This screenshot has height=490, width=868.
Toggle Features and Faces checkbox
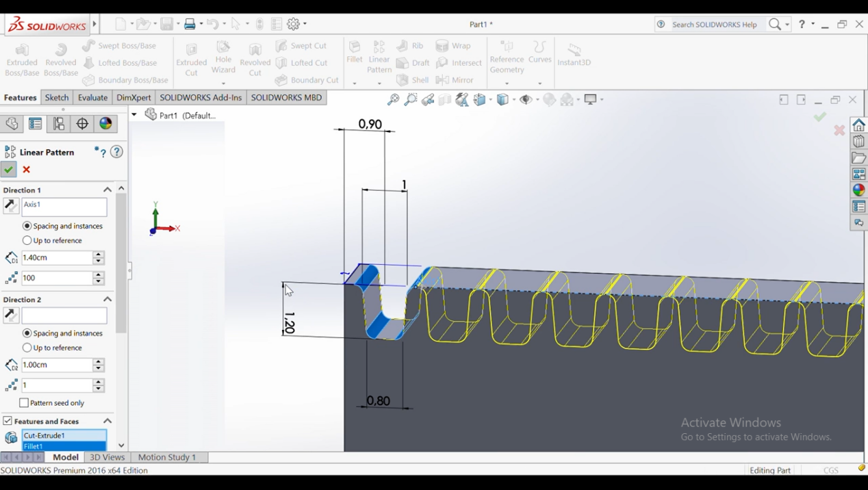pos(8,421)
